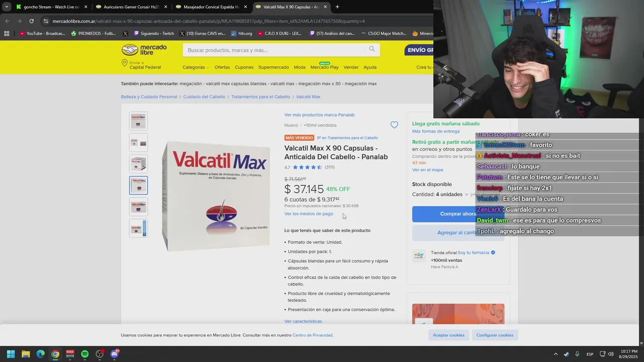The height and width of the screenshot is (362, 644).
Task: Open the volume control in system tray
Action: [x=611, y=354]
